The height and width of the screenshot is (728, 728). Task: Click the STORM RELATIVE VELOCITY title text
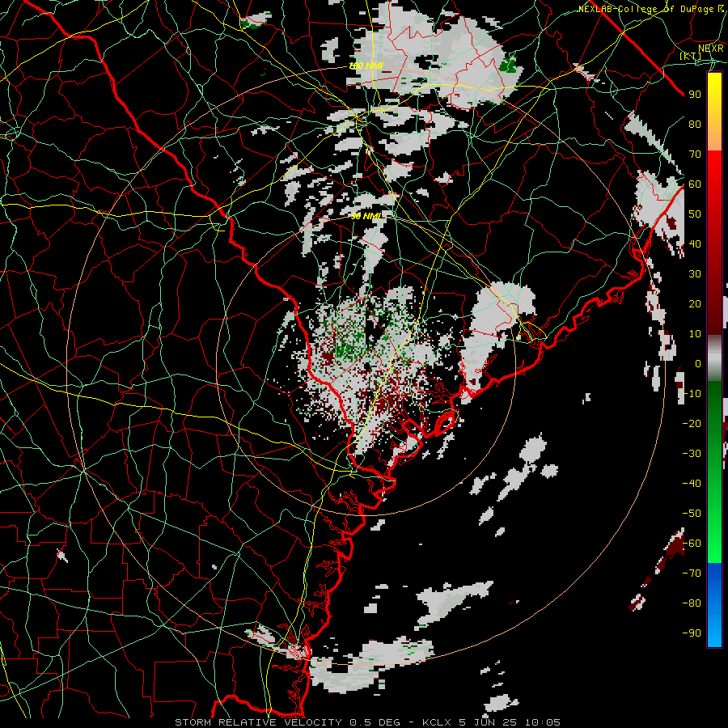pyautogui.click(x=258, y=722)
